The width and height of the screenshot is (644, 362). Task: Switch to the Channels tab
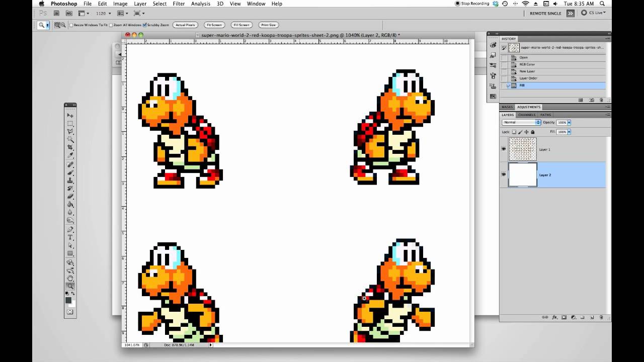[x=526, y=115]
